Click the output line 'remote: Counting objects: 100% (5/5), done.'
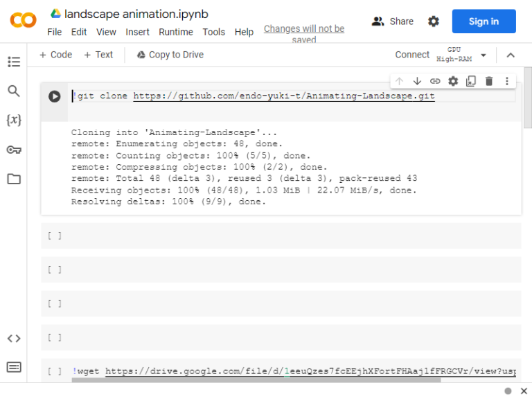Image resolution: width=532 pixels, height=399 pixels. pyautogui.click(x=190, y=155)
